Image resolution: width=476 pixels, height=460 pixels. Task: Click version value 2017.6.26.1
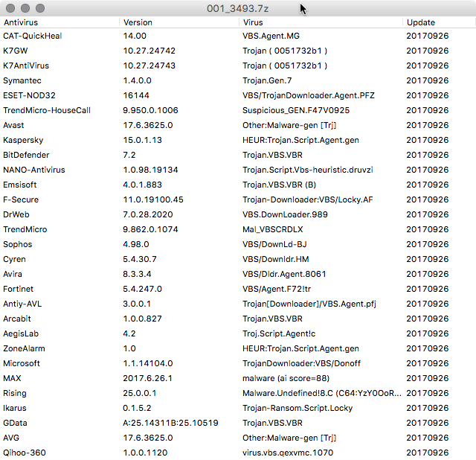click(x=147, y=378)
